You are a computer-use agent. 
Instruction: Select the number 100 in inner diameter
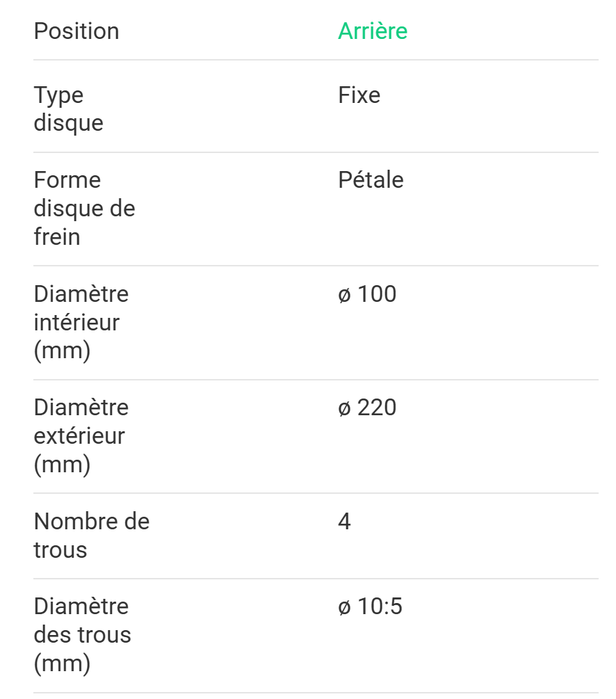point(377,294)
